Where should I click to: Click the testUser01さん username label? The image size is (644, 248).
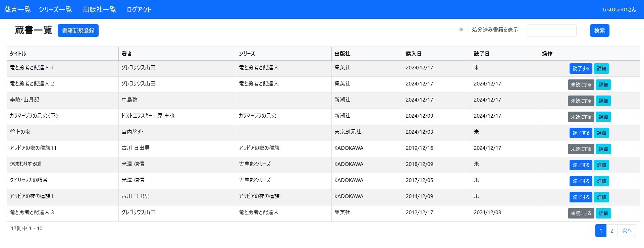point(619,9)
